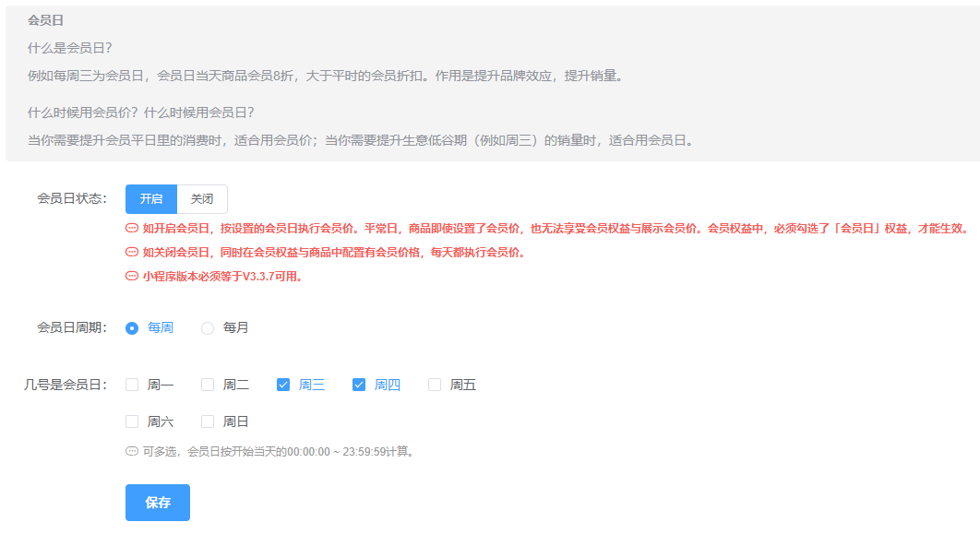Click the info icon before '小程序版本' note

(132, 276)
